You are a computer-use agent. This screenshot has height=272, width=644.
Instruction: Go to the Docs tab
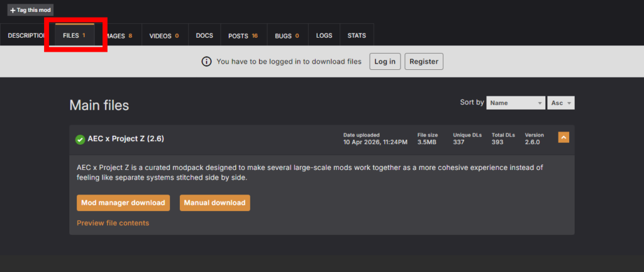[x=204, y=36]
